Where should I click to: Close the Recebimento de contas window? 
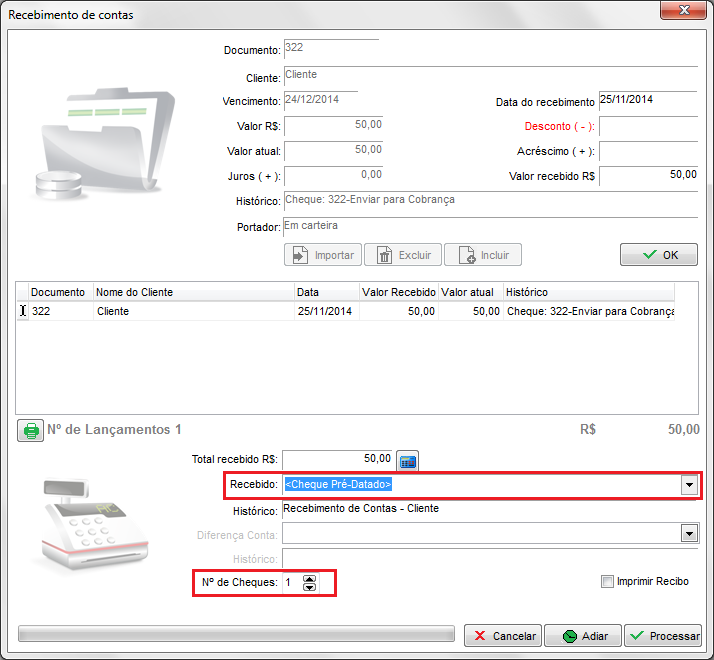683,10
